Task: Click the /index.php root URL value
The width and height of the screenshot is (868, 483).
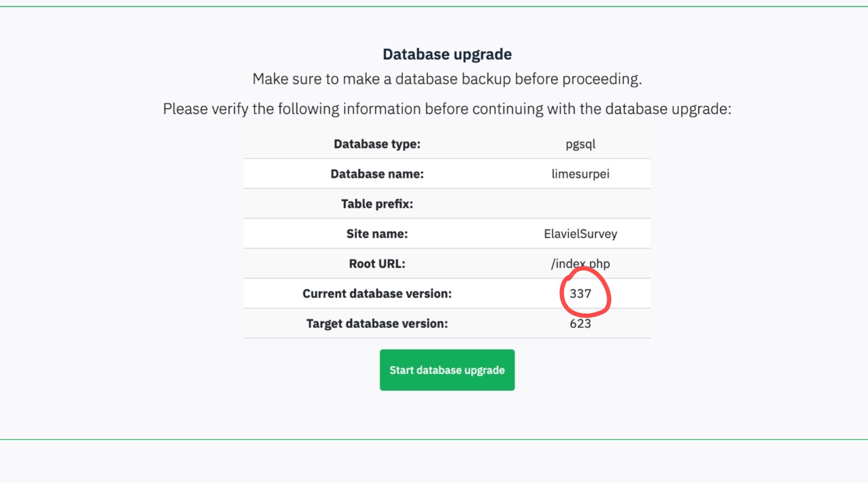Action: (580, 264)
